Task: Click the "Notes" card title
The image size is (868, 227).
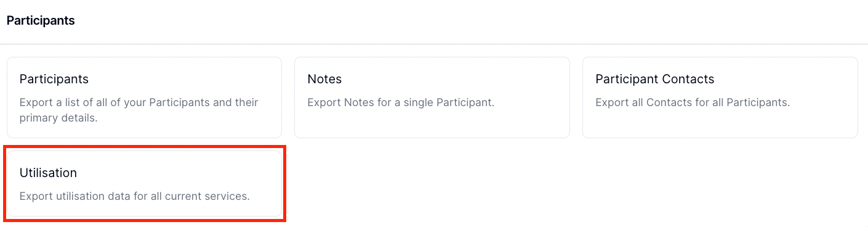Action: pos(324,79)
